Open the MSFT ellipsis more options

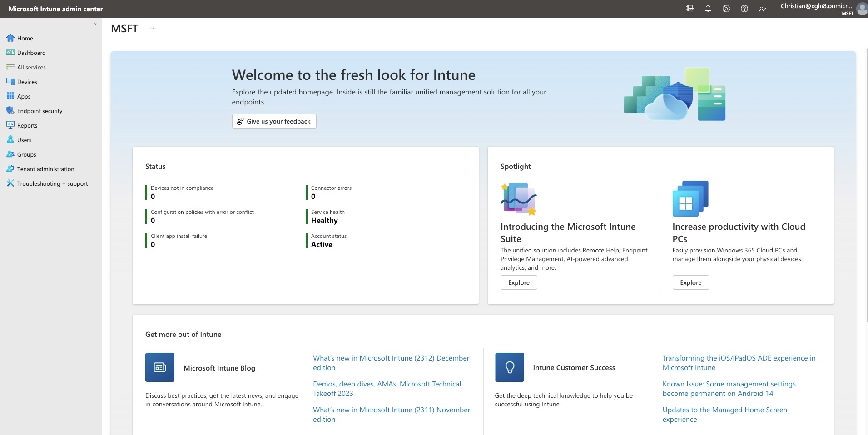coord(153,28)
